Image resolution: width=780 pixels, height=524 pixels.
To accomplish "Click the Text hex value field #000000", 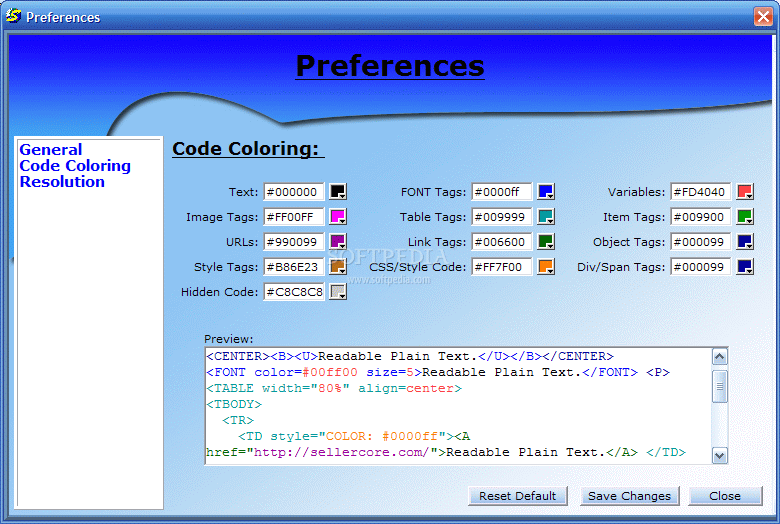I will click(x=294, y=192).
